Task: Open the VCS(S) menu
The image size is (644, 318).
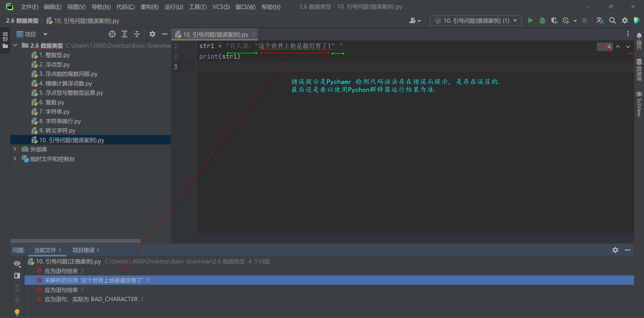Action: pyautogui.click(x=221, y=7)
